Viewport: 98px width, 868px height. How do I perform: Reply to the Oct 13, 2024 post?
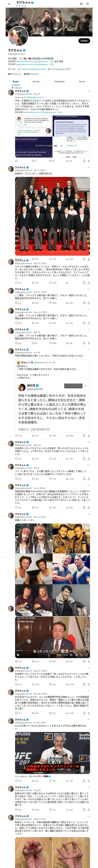16,303
